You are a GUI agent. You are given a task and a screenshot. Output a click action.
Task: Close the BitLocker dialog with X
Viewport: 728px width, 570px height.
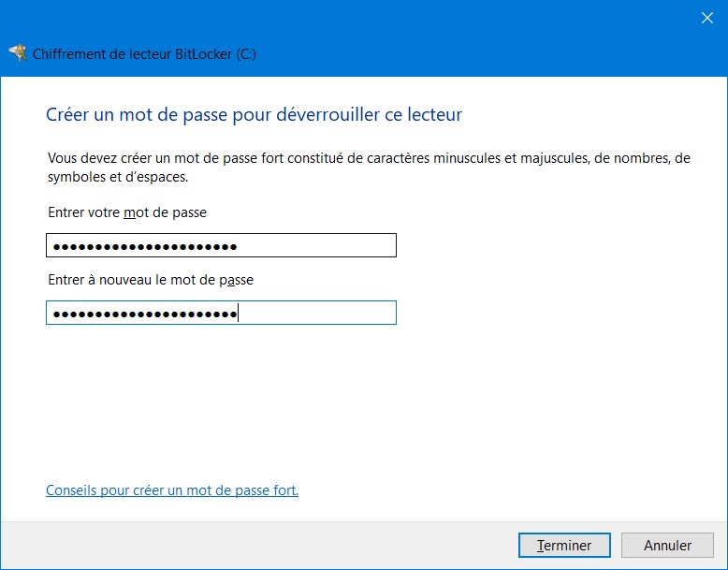point(707,18)
